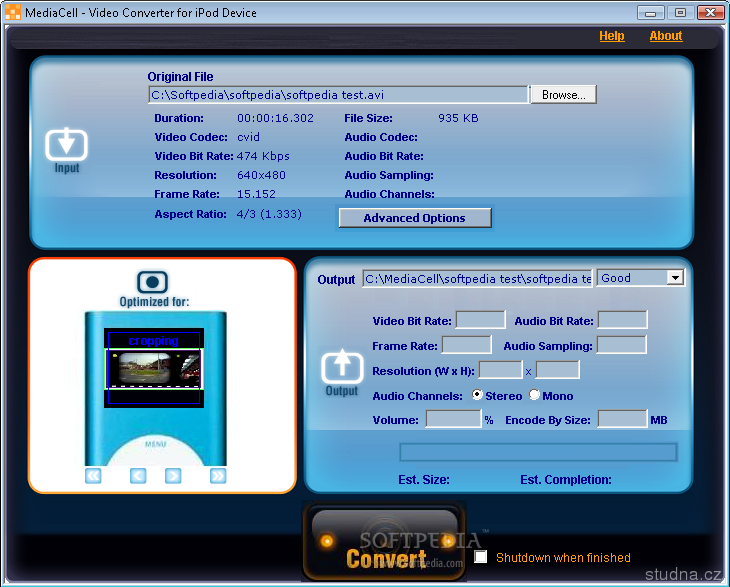
Task: Click the conversion progress bar
Action: point(538,452)
